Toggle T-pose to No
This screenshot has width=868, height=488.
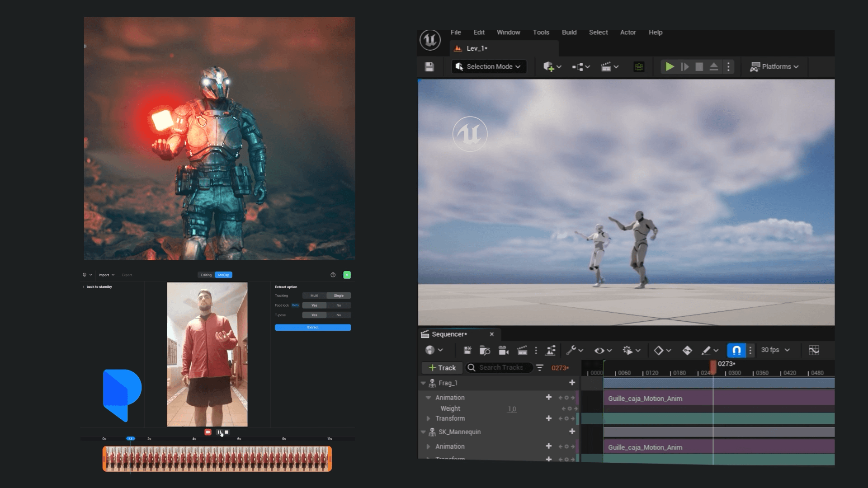pyautogui.click(x=339, y=315)
